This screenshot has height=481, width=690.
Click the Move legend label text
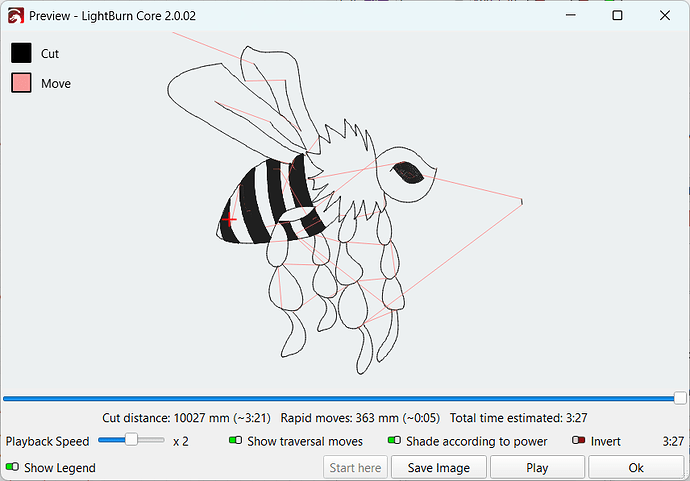click(x=56, y=83)
